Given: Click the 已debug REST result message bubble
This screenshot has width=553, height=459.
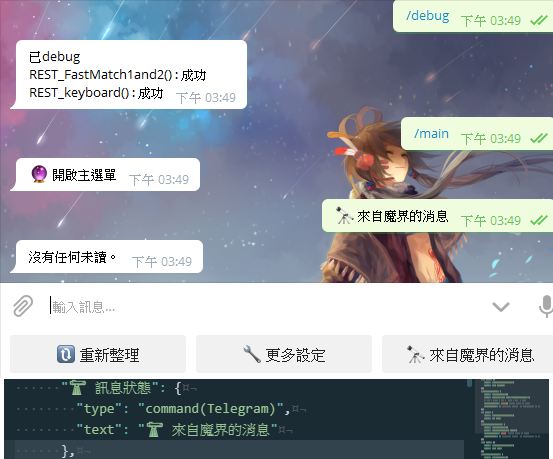Looking at the screenshot, I should pyautogui.click(x=131, y=74).
